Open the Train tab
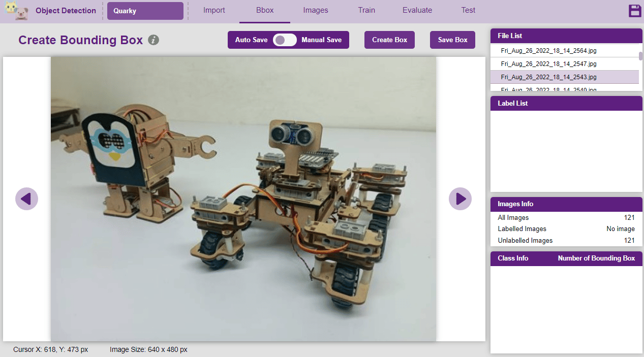 [x=366, y=10]
